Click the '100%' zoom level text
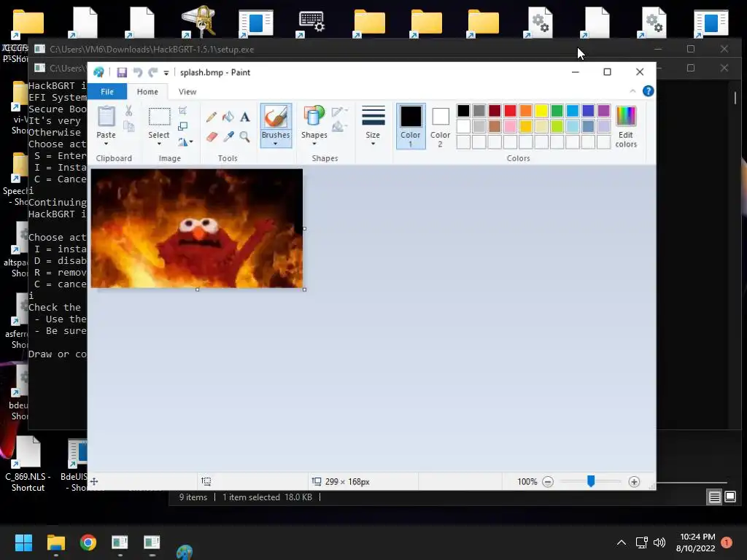747x560 pixels. click(x=527, y=482)
